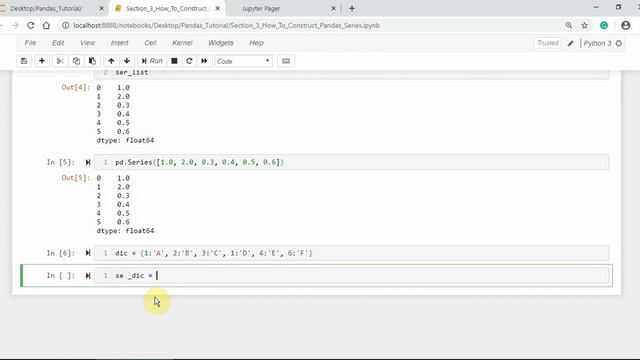Screen dimensions: 640x360
Task: Restart kernel and run all fast-forward icon
Action: coord(204,61)
